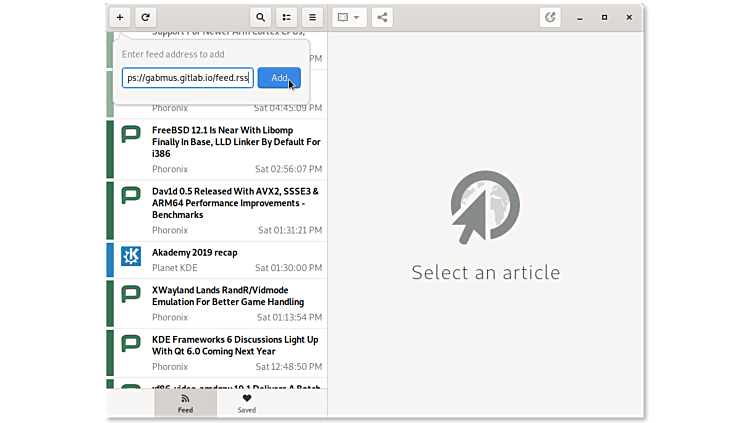Switch to the Feed tab

185,403
